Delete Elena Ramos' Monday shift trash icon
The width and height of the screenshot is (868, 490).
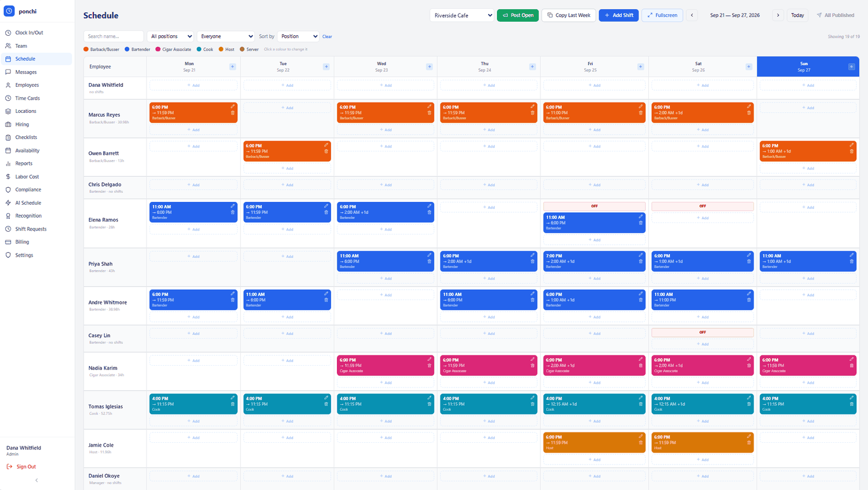click(x=233, y=212)
